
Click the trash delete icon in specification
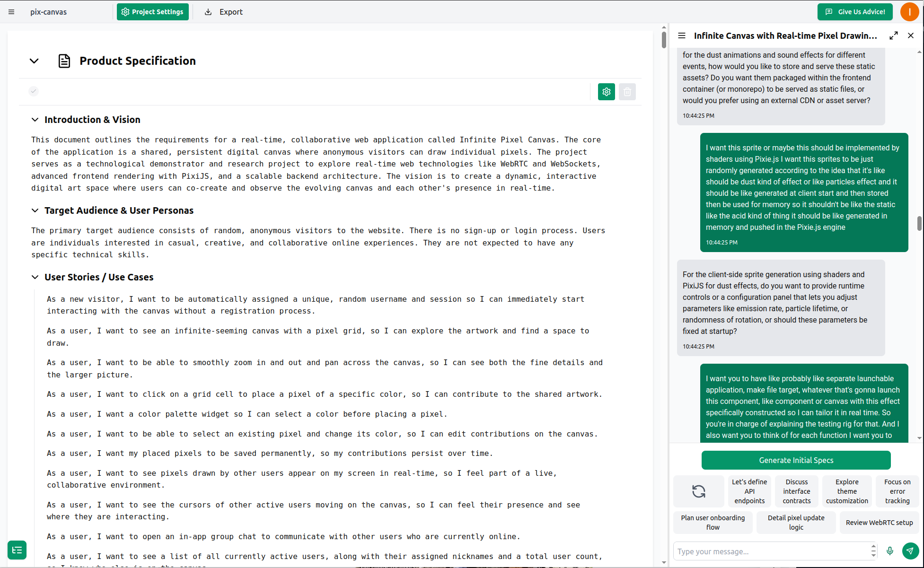click(627, 92)
